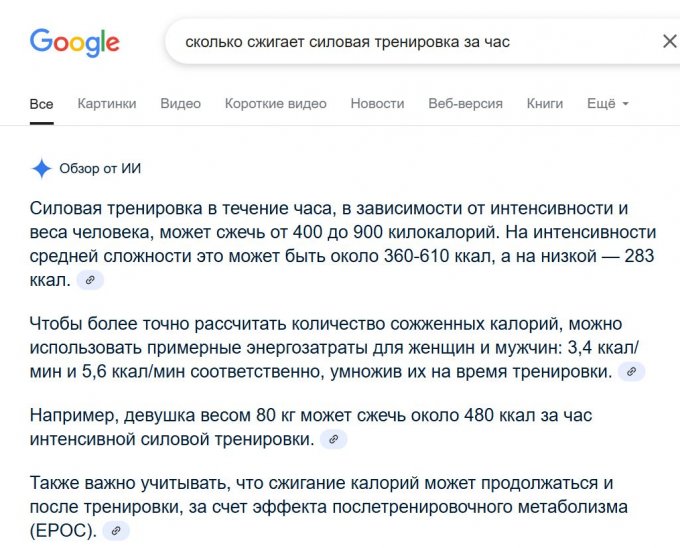Screen dimensions: 680x548
Task: Open source link after "(EPOC)."
Action: click(x=116, y=530)
